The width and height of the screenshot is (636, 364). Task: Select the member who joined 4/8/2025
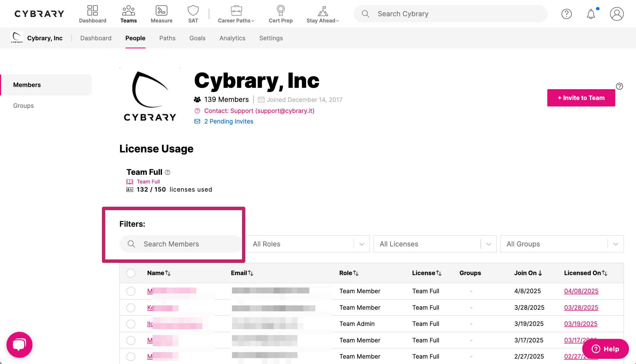(x=131, y=291)
